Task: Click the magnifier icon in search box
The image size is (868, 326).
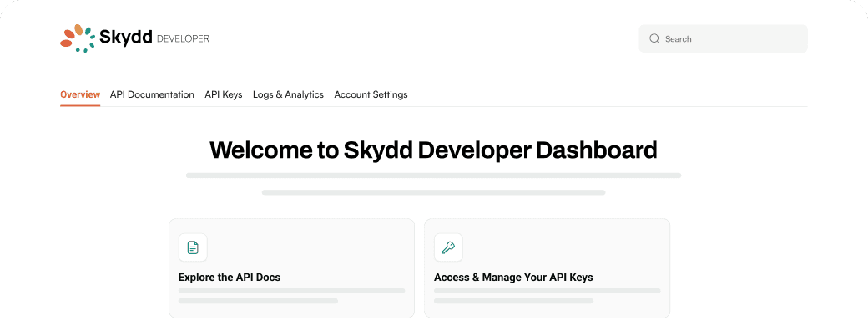Action: 654,38
